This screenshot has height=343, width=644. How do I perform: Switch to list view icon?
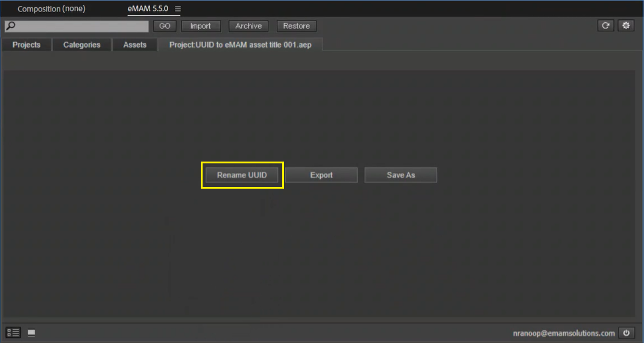click(x=13, y=332)
